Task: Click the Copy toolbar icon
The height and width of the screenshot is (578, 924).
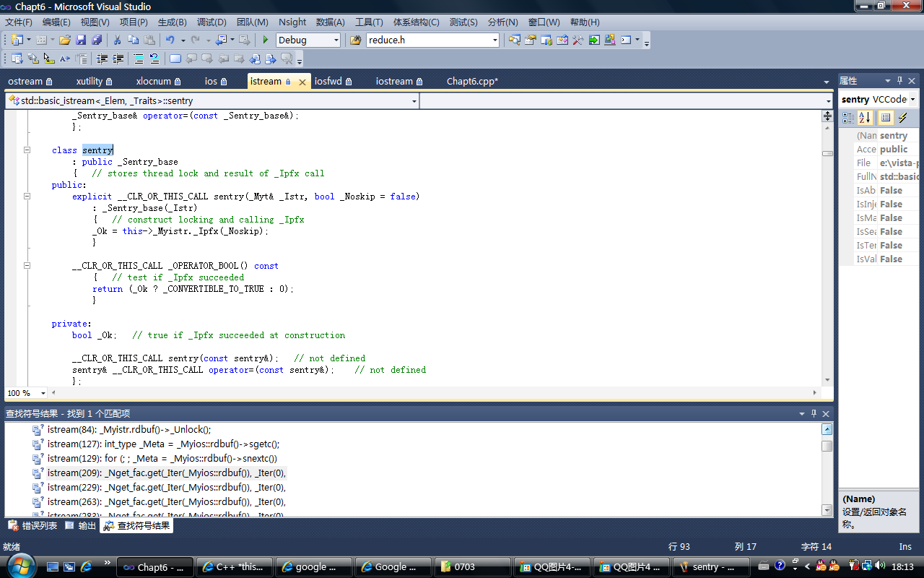Action: click(133, 40)
